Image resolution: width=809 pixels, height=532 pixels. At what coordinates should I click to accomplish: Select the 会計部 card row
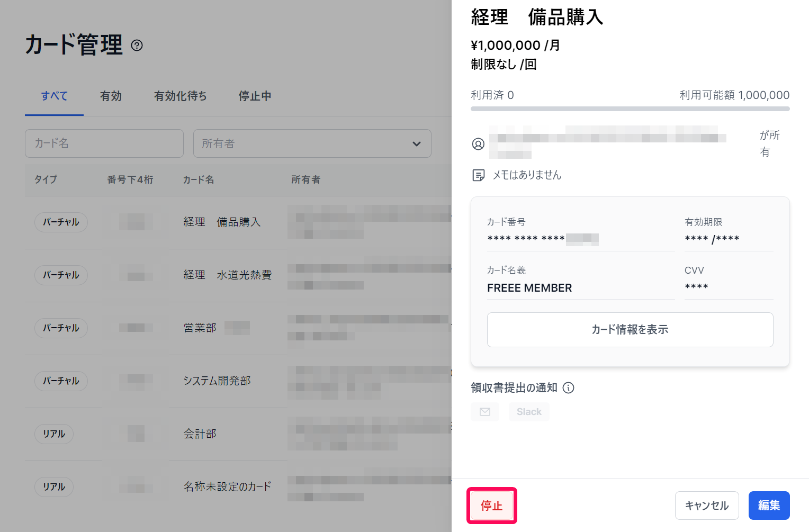[x=238, y=434]
